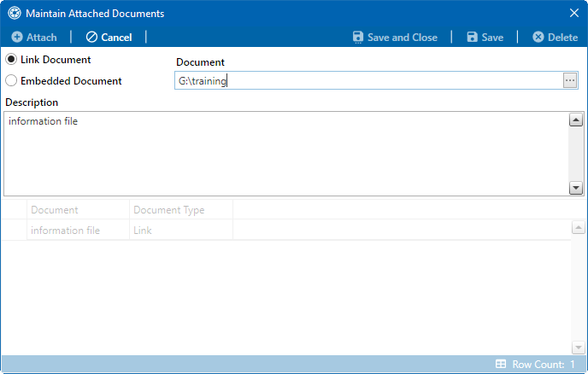Select the 'information file' grid row cell
Image resolution: width=588 pixels, height=374 pixels.
[x=78, y=230]
